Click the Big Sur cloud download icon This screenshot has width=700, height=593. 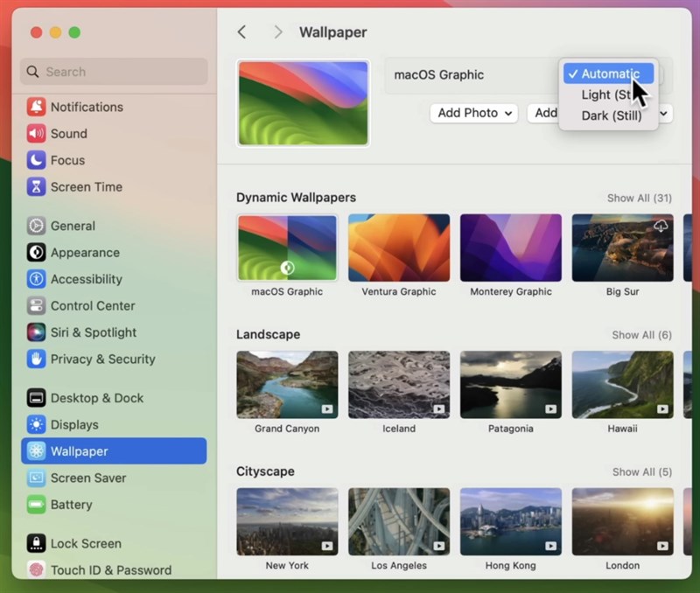point(661,226)
